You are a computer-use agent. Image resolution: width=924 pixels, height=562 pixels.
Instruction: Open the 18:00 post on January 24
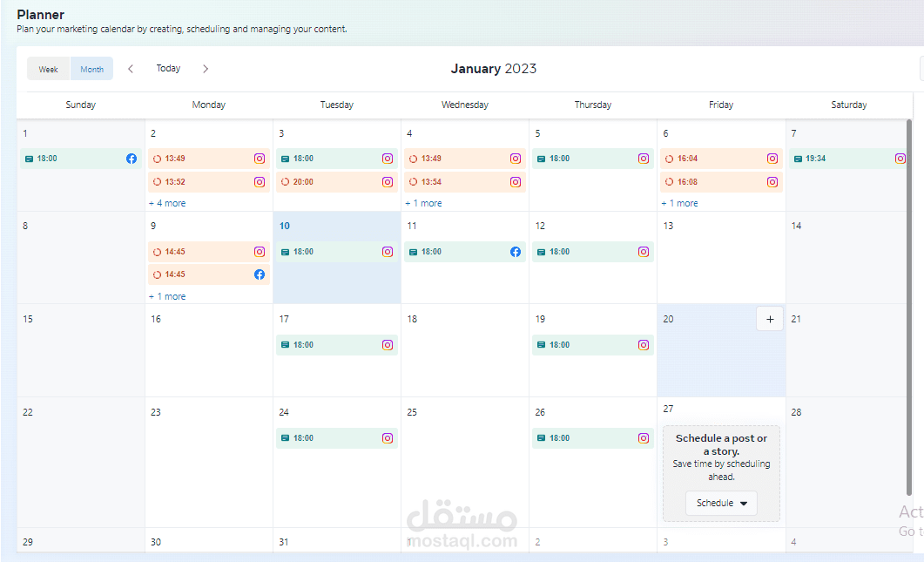coord(337,438)
